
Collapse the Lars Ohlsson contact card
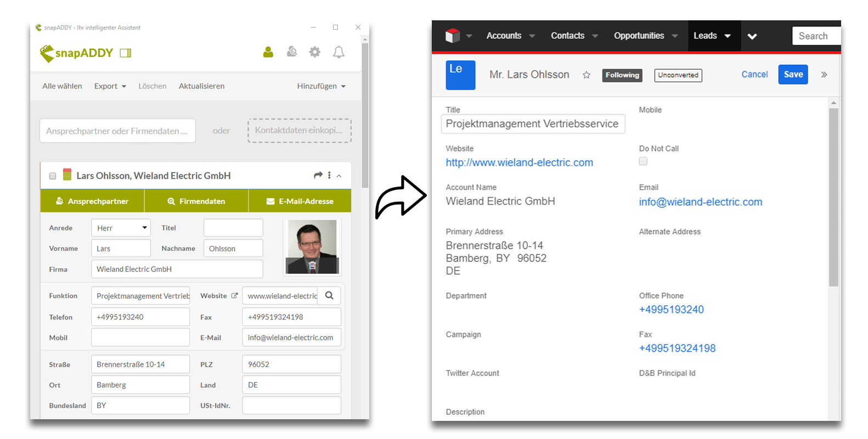click(x=339, y=176)
